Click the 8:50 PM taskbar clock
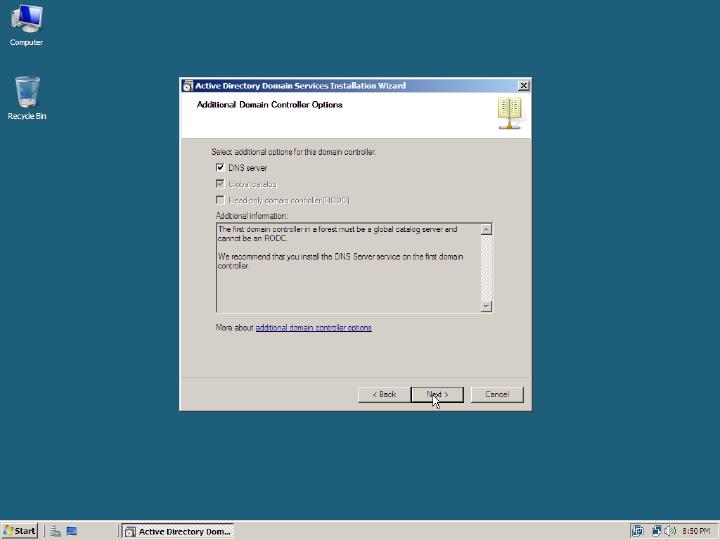The image size is (720, 540). [x=695, y=531]
